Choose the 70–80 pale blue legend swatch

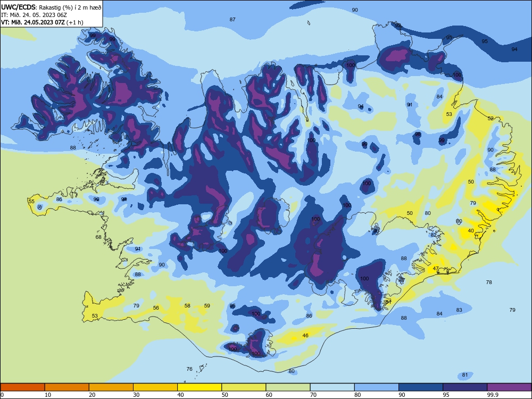(x=332, y=387)
